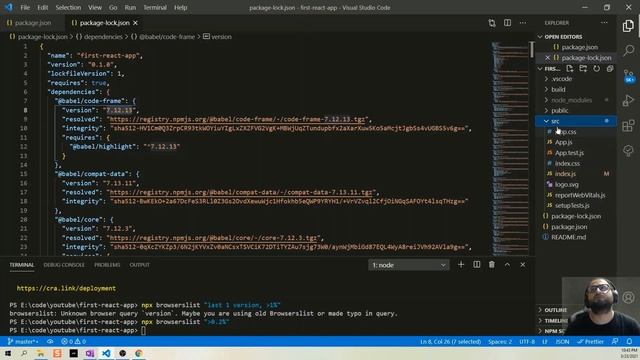Click Prettier in the status bar

coord(590,341)
